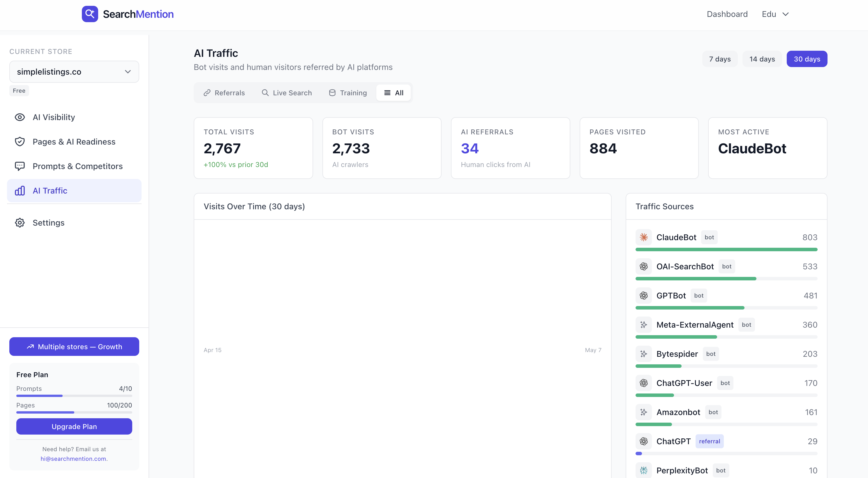Click the AI Visibility eye icon
This screenshot has height=478, width=868.
coord(20,117)
